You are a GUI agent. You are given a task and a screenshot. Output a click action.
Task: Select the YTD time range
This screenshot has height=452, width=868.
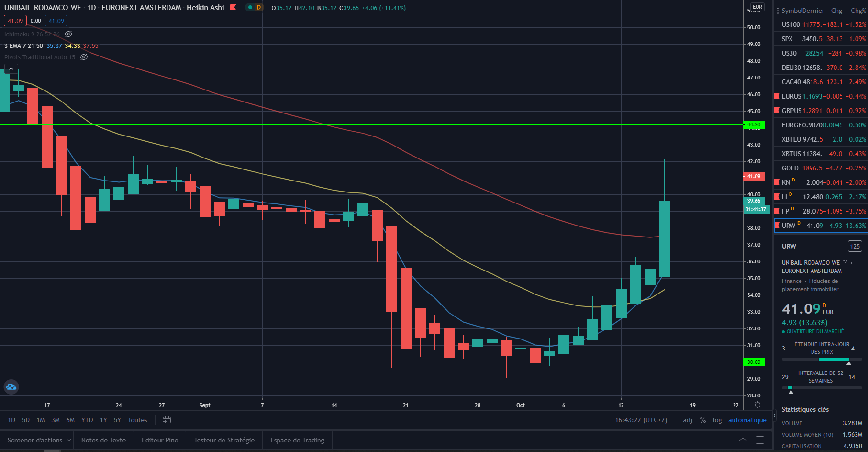(87, 420)
